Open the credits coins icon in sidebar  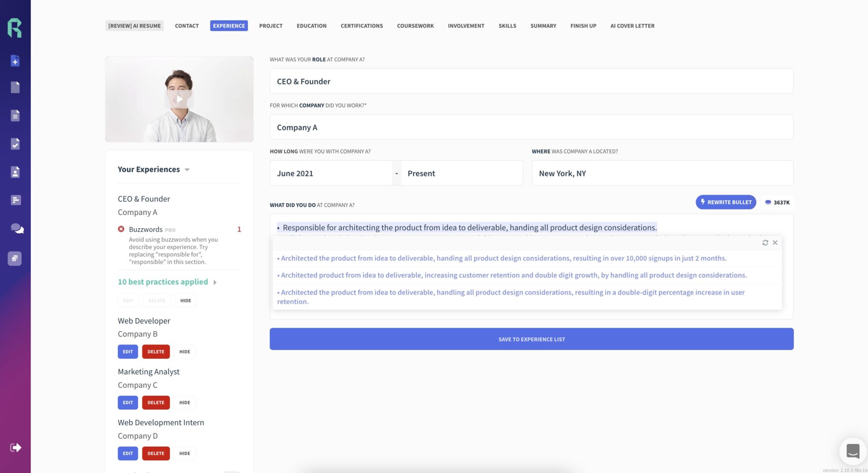pyautogui.click(x=16, y=258)
